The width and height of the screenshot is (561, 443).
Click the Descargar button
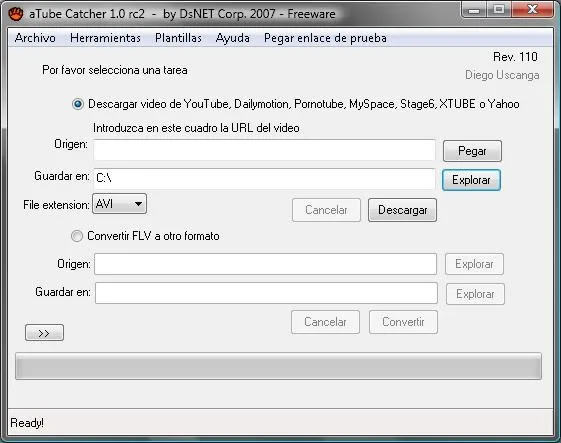point(403,210)
